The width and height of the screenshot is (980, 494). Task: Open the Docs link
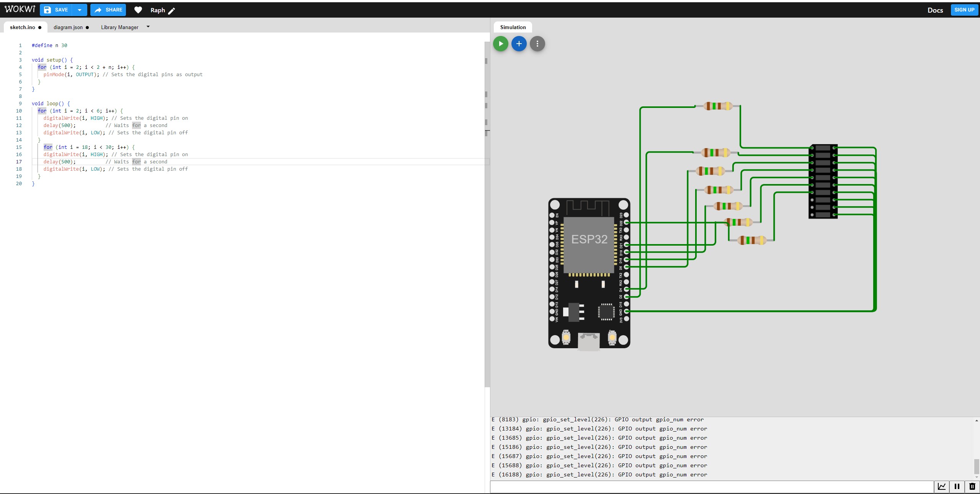[x=935, y=10]
